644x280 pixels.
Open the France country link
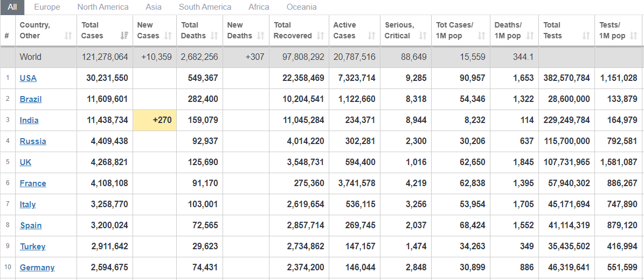click(x=33, y=183)
